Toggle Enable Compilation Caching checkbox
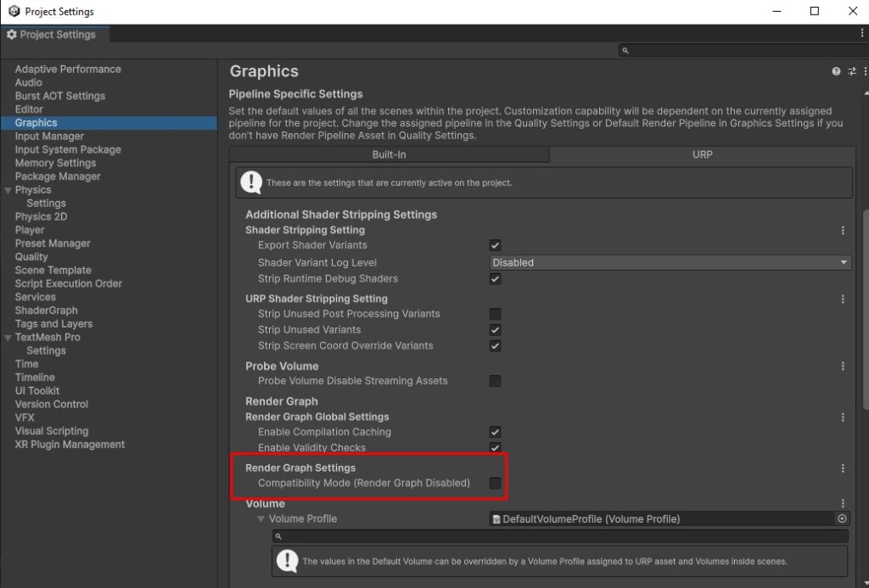 click(x=495, y=432)
